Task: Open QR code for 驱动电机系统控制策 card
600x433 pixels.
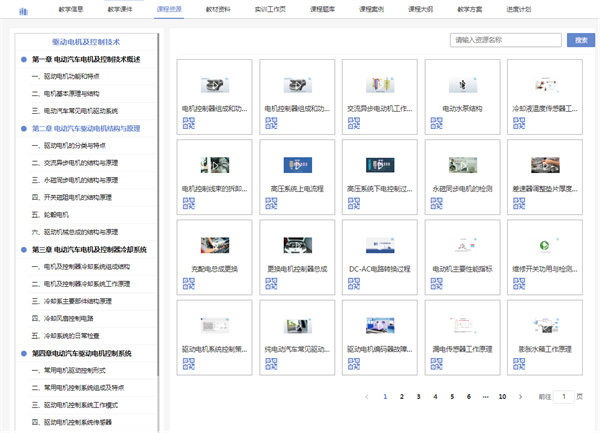Action: pyautogui.click(x=189, y=364)
